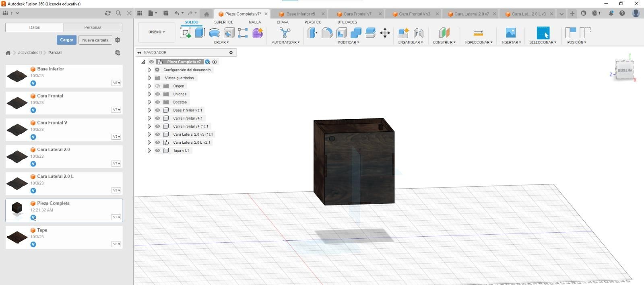Image resolution: width=644 pixels, height=285 pixels.
Task: Open the ENSAMBLAR dropdown menu
Action: tap(411, 42)
